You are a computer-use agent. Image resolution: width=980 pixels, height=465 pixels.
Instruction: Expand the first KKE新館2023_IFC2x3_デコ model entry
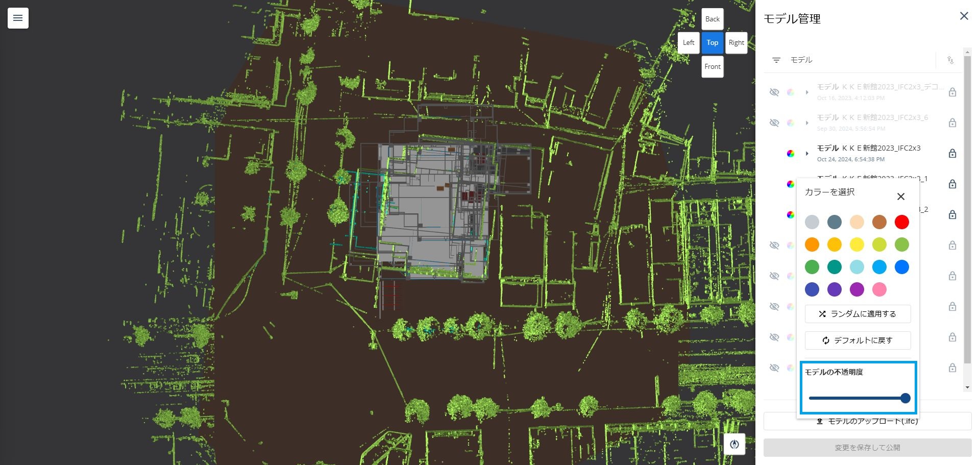(807, 92)
